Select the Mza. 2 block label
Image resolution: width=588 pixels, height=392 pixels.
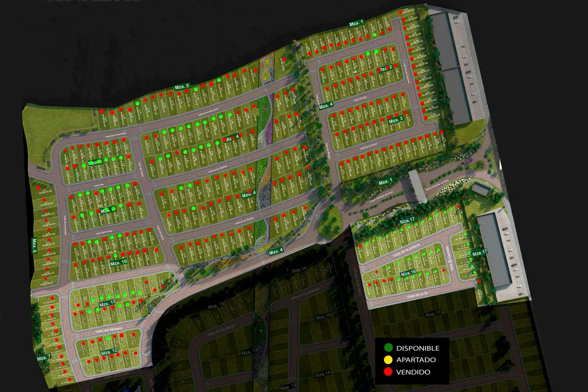[385, 68]
